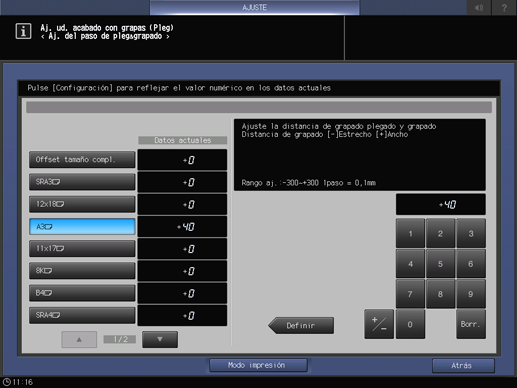Image resolution: width=517 pixels, height=388 pixels.
Task: Click the page indicator 1/2
Action: click(x=120, y=339)
